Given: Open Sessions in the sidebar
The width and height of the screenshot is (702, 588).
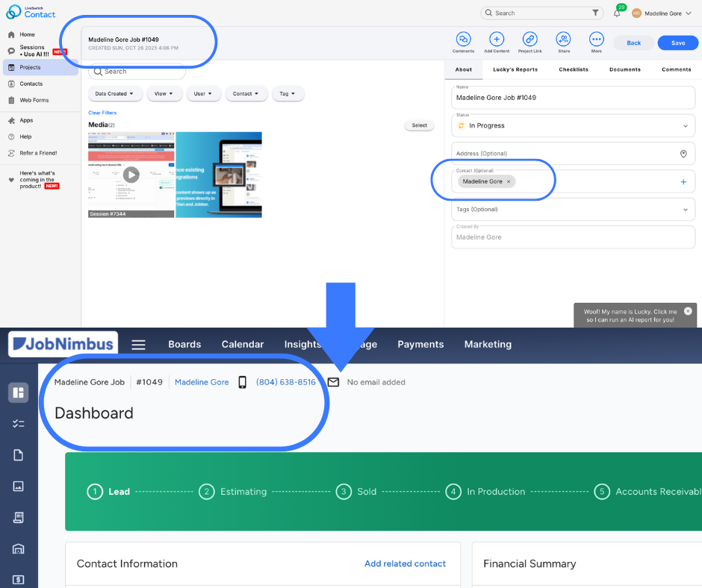Looking at the screenshot, I should 40,51.
